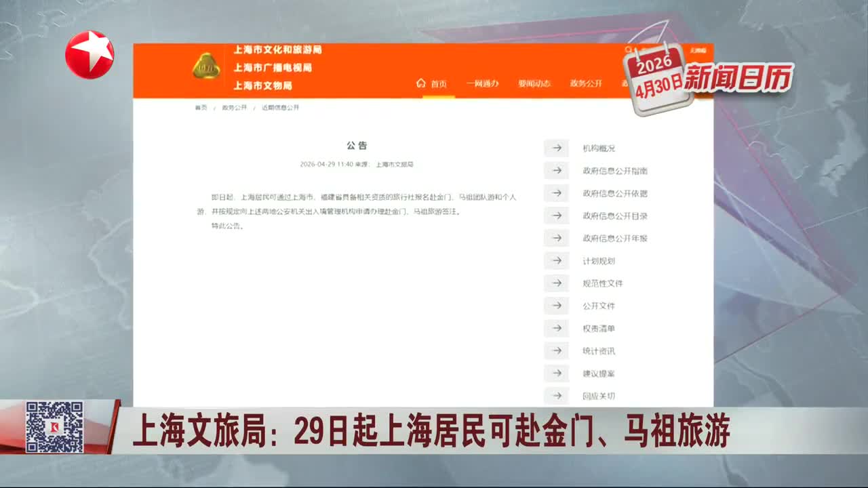Click the golden Shanghai culture bureau logo
This screenshot has width=868, height=488.
(x=206, y=66)
